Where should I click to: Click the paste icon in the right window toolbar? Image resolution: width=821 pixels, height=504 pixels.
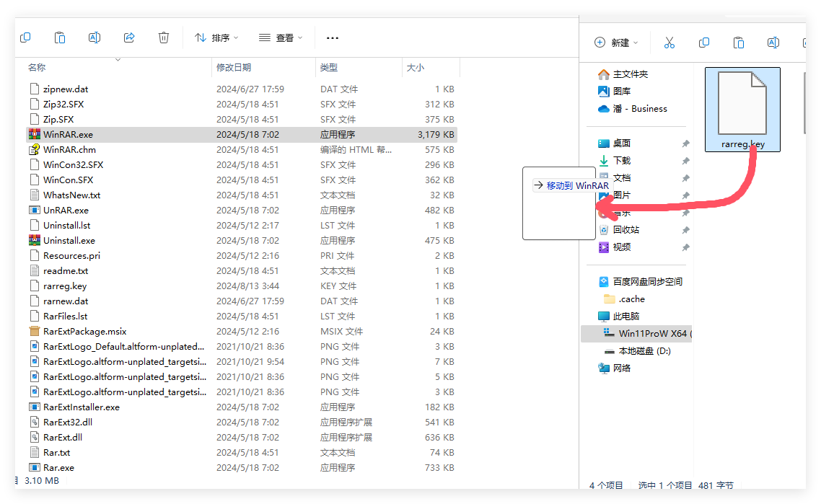(x=739, y=43)
